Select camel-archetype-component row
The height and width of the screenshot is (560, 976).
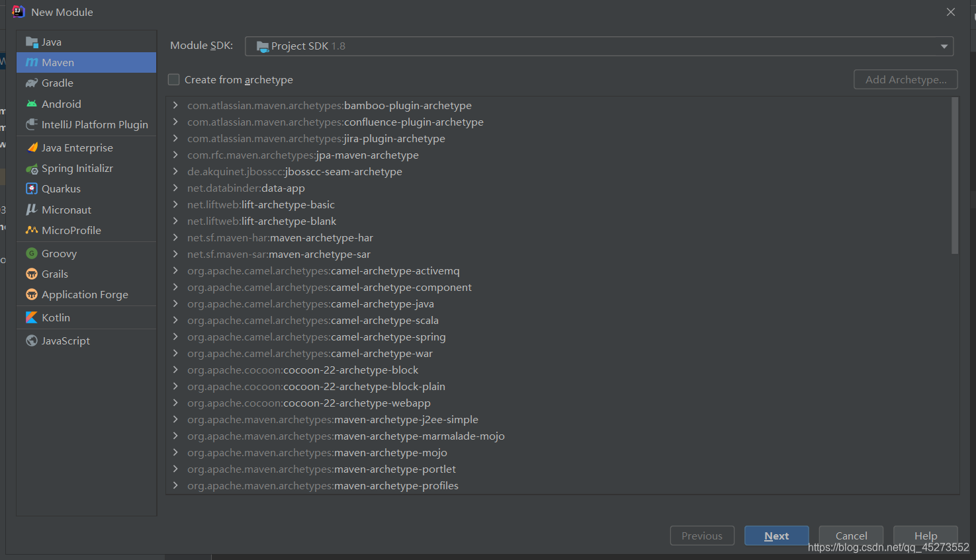click(558, 287)
